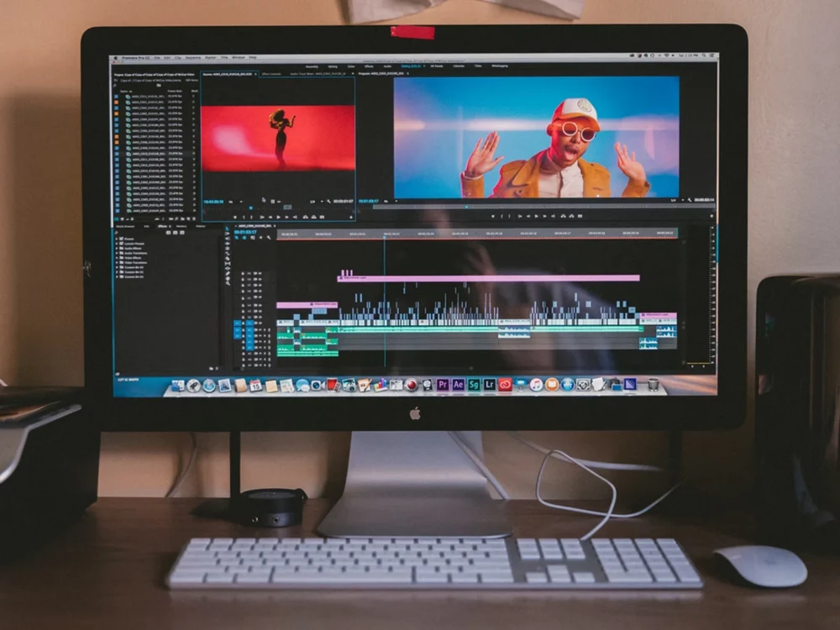Export frame from the Program monitor
Viewport: 840px width, 630px height.
tap(580, 216)
